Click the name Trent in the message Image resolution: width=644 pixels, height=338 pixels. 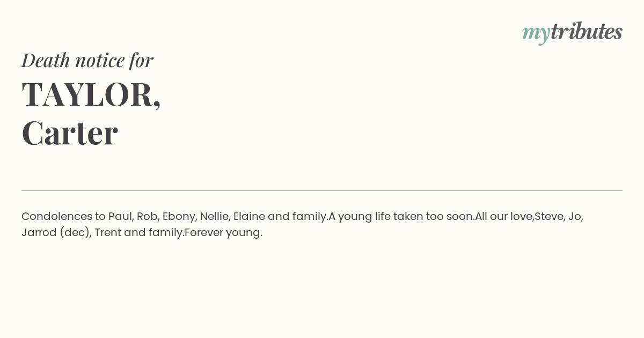pos(107,232)
